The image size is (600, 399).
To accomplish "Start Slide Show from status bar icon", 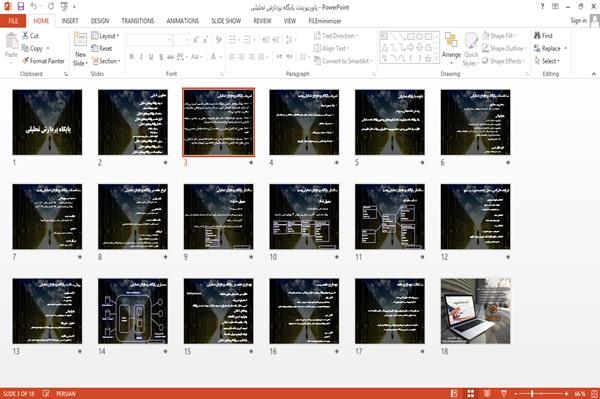I will [x=504, y=394].
